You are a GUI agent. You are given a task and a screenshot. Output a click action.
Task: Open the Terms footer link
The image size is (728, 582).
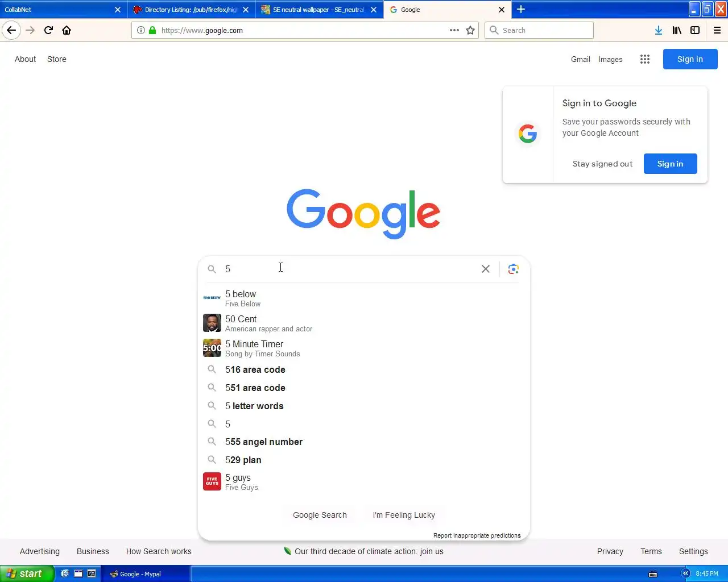tap(651, 551)
